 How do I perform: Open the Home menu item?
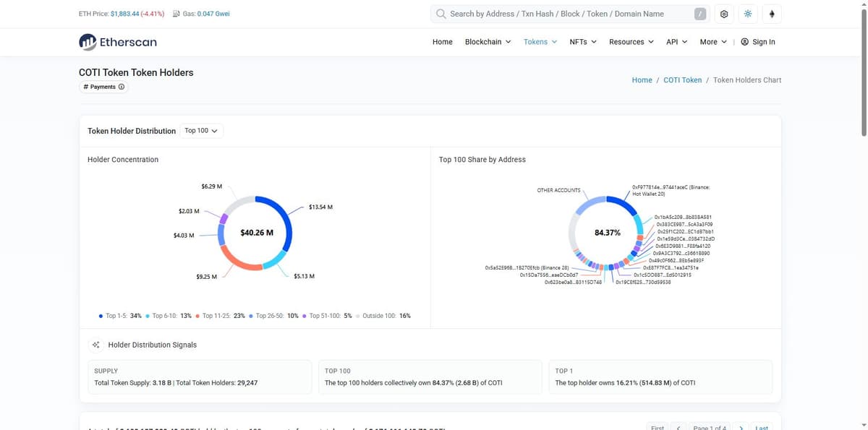pos(443,42)
